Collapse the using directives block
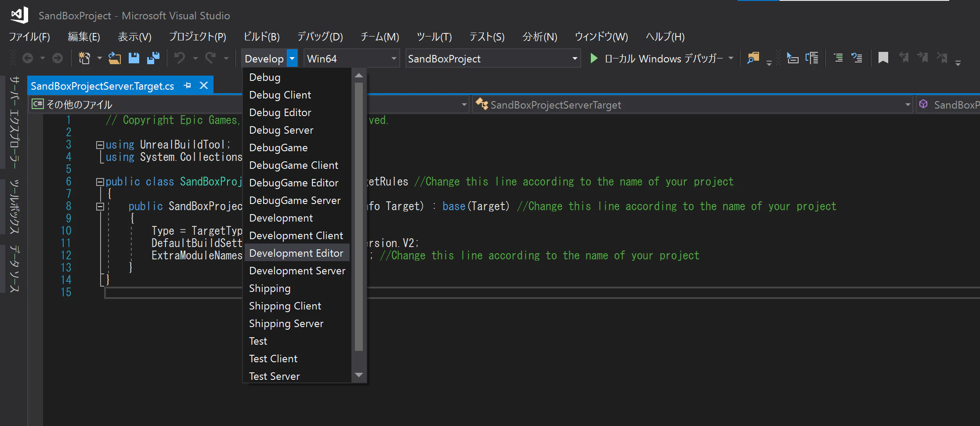Viewport: 980px width, 426px height. coord(100,145)
